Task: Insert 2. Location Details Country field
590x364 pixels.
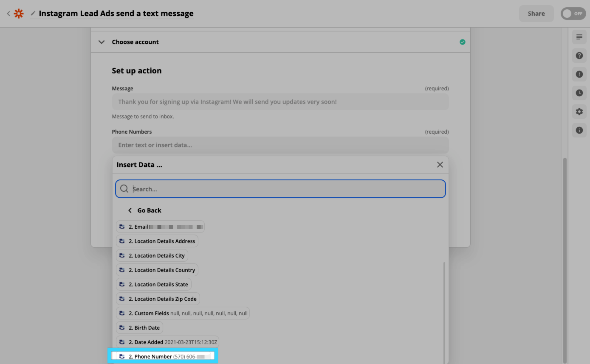Action: pyautogui.click(x=157, y=270)
